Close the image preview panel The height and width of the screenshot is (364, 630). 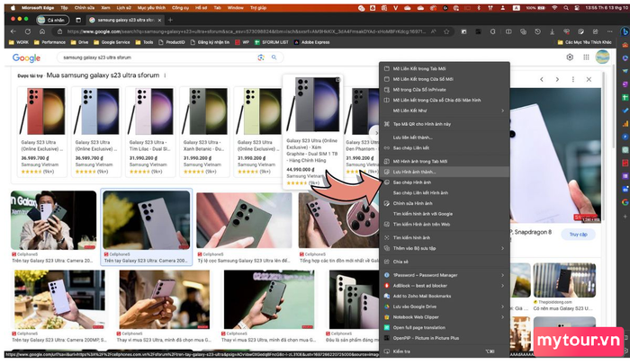[x=589, y=79]
